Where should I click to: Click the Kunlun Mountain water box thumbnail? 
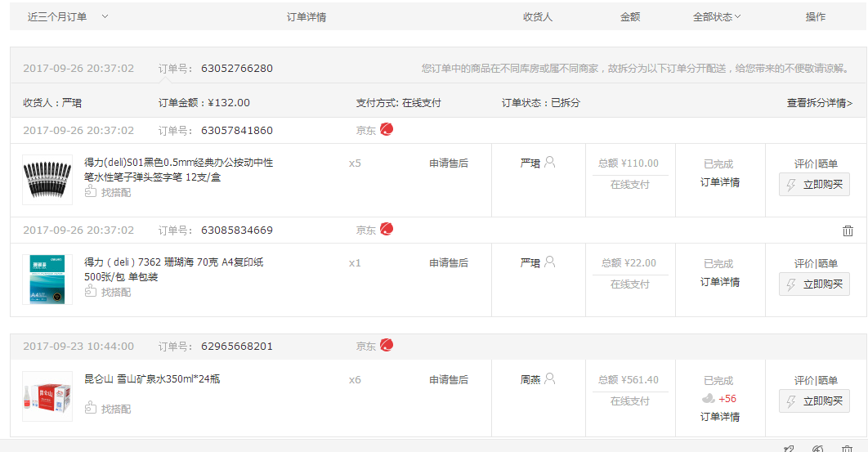click(47, 397)
